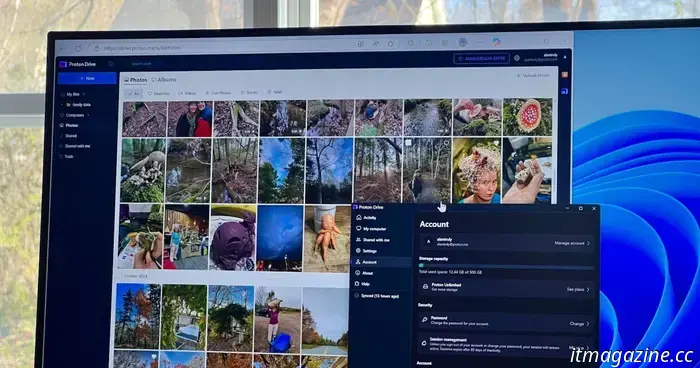Refresh the browser page
Image resolution: width=700 pixels, height=368 pixels.
78,48
